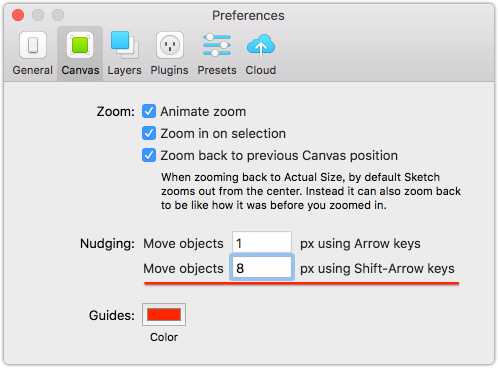Viewport: 498px width, 368px height.
Task: Click the Layers tab label
Action: pyautogui.click(x=124, y=70)
